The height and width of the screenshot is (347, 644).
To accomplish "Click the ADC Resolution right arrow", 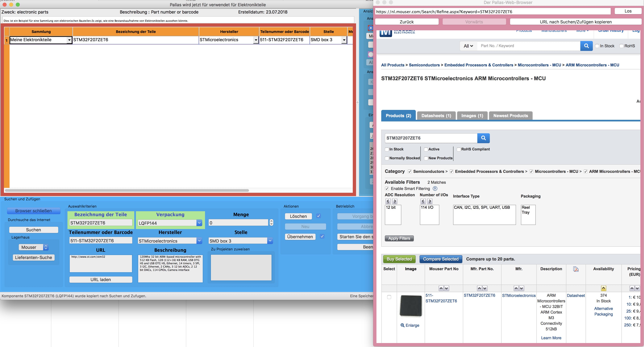I will (395, 201).
